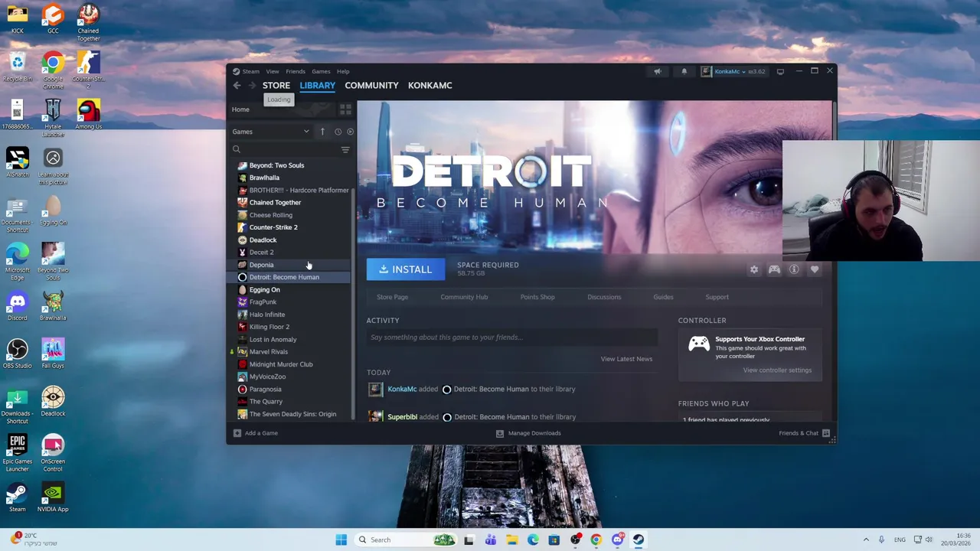Click View Latest News

626,359
